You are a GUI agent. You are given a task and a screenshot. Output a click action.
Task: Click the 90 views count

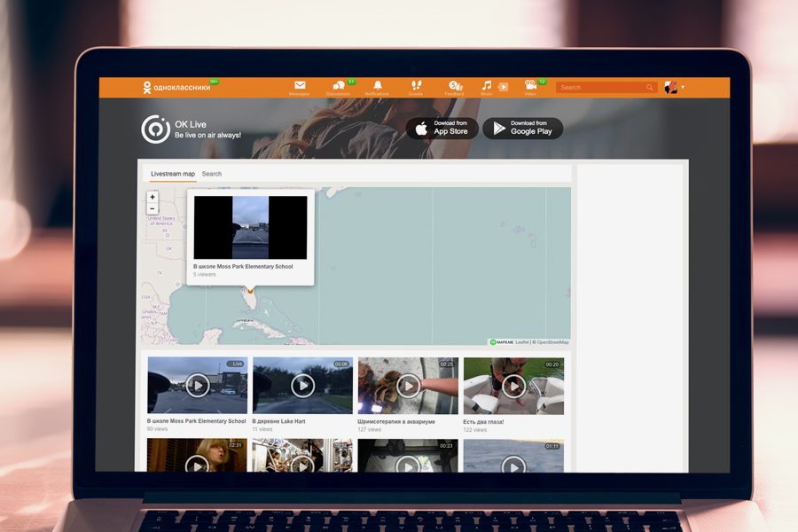pos(157,428)
